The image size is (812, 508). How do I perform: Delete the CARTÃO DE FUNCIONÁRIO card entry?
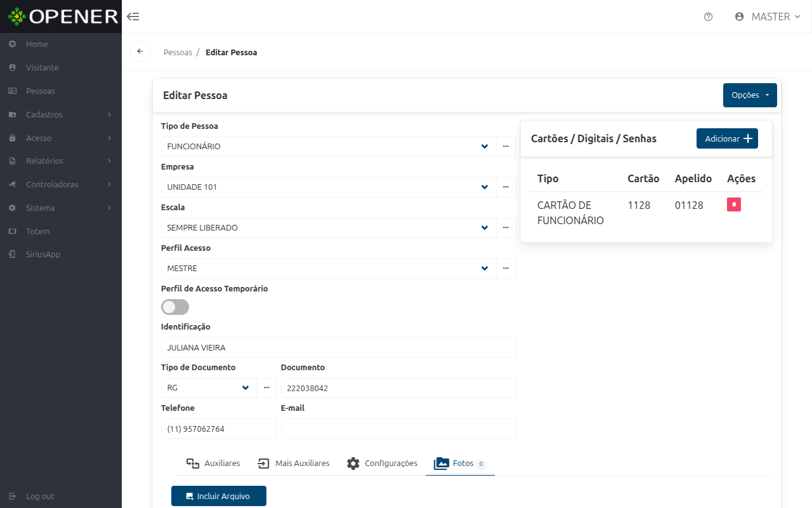tap(734, 204)
